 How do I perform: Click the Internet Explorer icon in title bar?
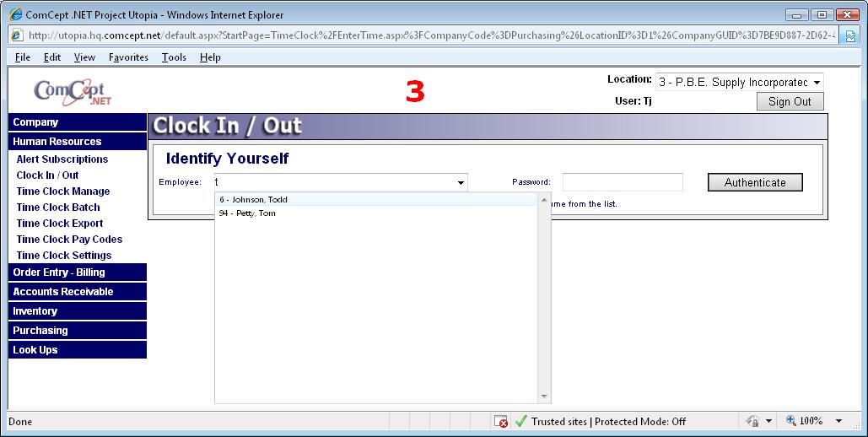(15, 15)
